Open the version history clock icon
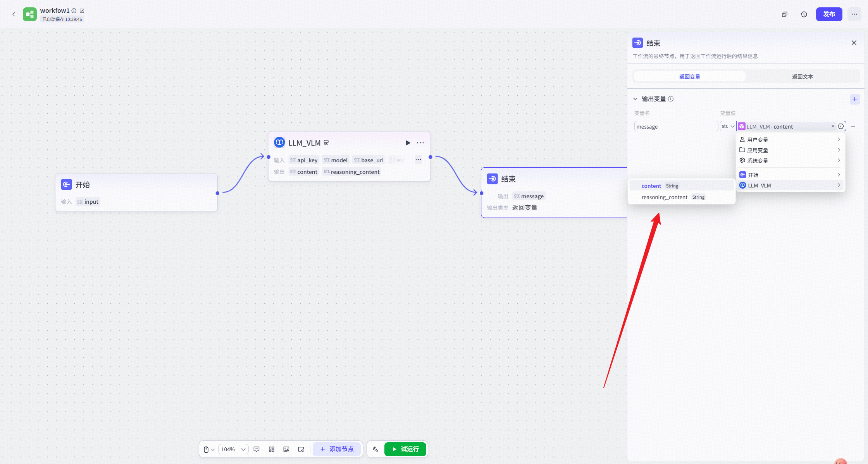The height and width of the screenshot is (464, 868). pos(804,14)
